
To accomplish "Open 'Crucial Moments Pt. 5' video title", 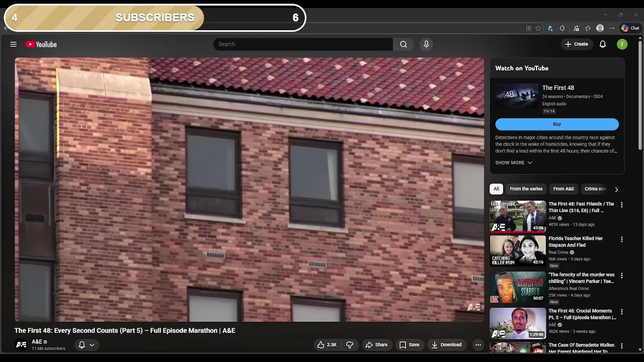I will (582, 314).
